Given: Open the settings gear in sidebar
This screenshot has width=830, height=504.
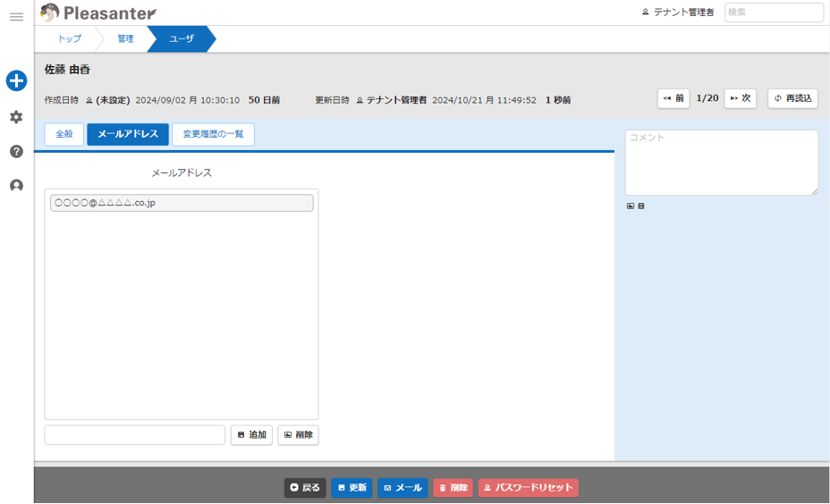Looking at the screenshot, I should (x=16, y=117).
